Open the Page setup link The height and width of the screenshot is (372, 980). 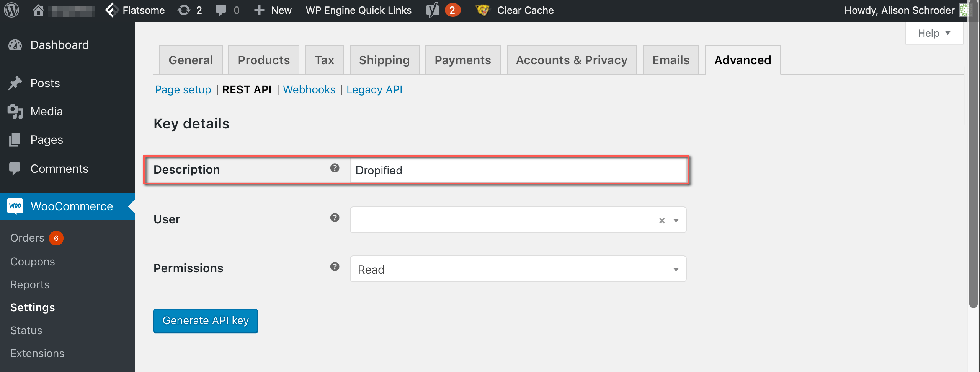click(x=183, y=90)
